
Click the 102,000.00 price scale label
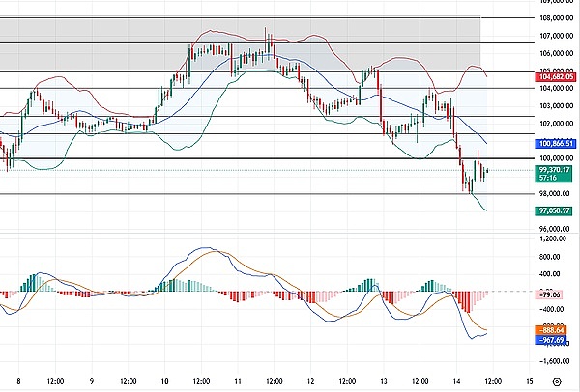coord(555,124)
